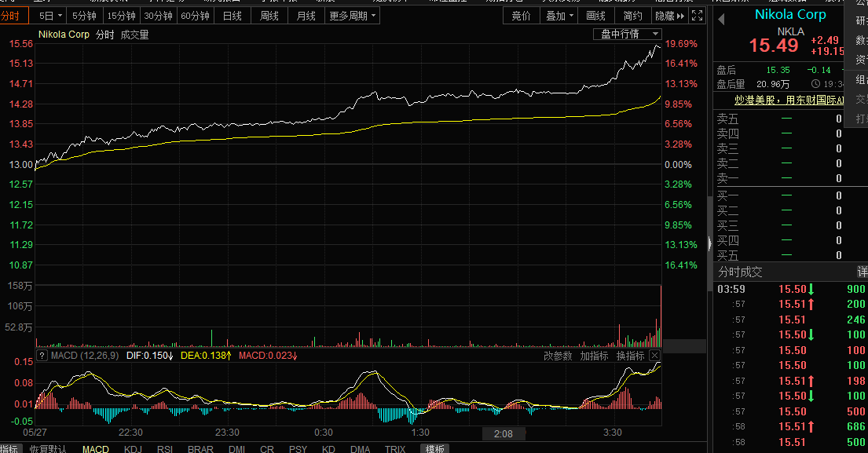Click 加指标 to add indicator
This screenshot has height=453, width=868.
[x=594, y=356]
